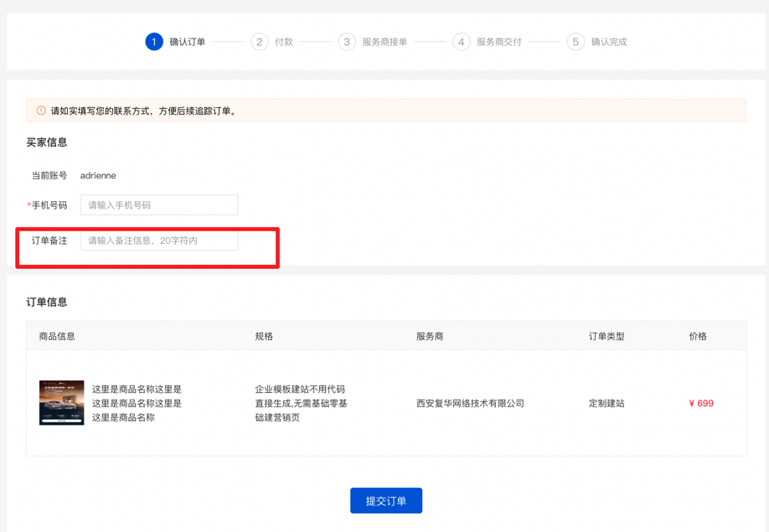Screen dimensions: 769x532
Task: Select the 确认订单 step label
Action: pos(188,42)
